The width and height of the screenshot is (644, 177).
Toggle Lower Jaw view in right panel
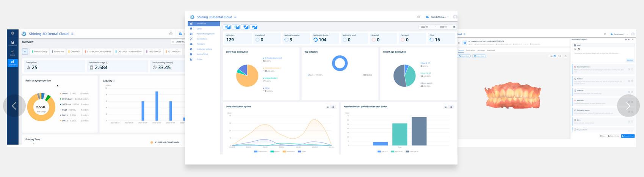pyautogui.click(x=479, y=56)
